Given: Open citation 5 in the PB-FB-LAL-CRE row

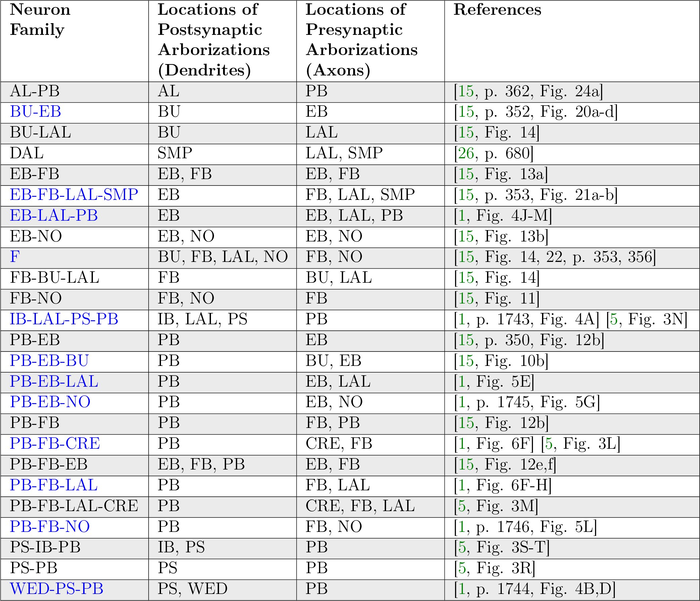Looking at the screenshot, I should (x=462, y=506).
